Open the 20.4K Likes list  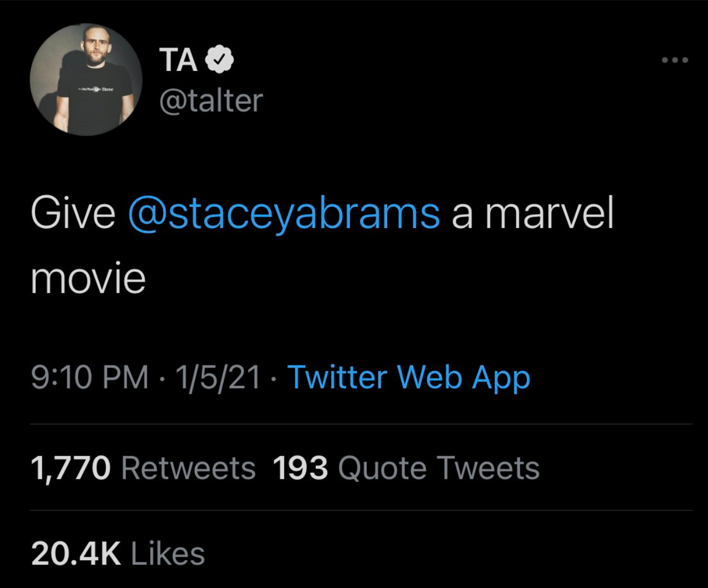(118, 553)
